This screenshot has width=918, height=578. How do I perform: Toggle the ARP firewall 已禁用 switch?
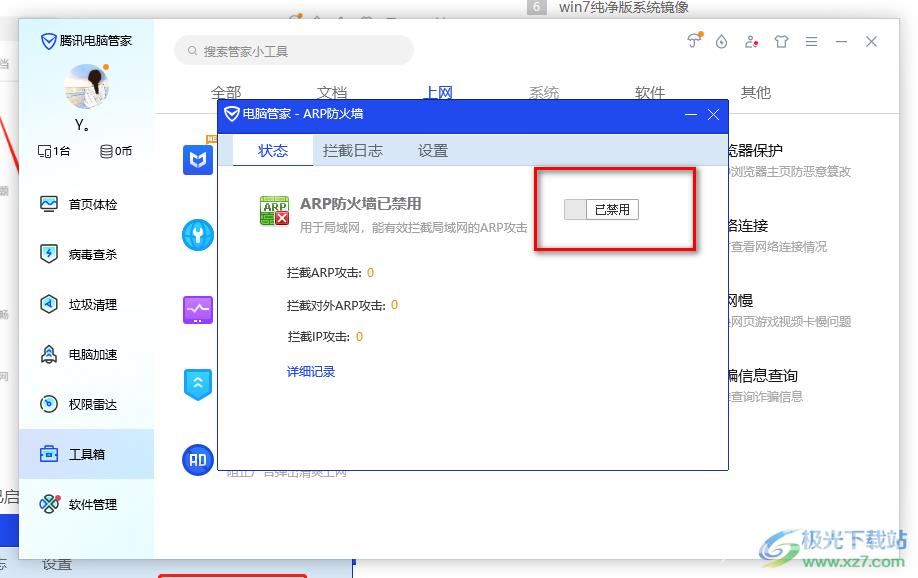point(601,210)
